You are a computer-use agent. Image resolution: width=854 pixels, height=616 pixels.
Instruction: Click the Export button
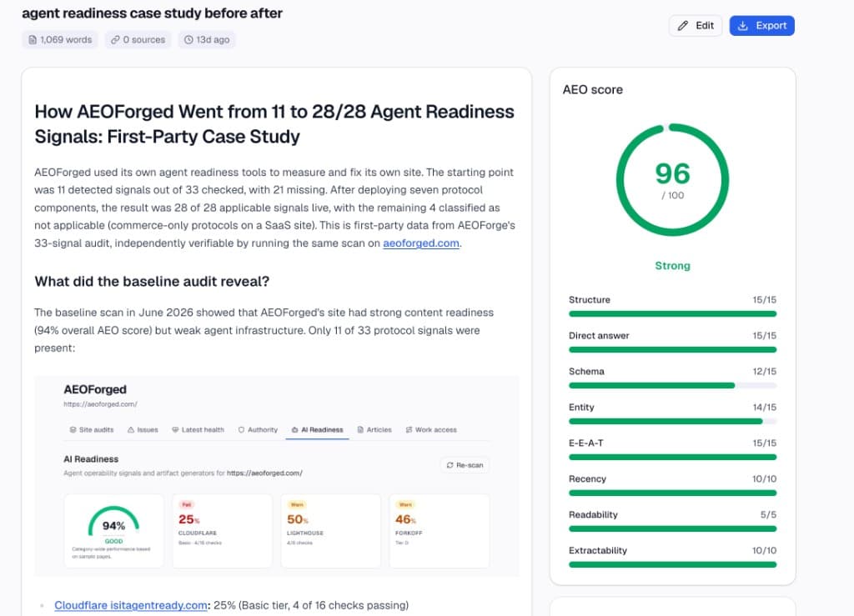761,26
